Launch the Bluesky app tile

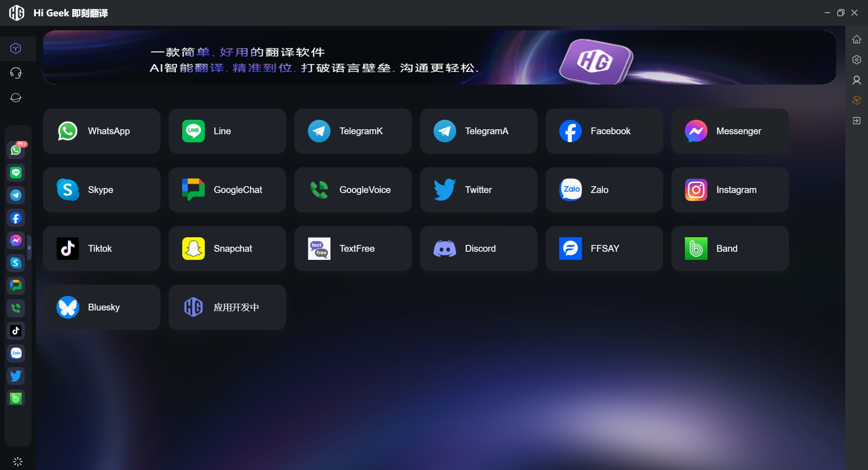[x=102, y=307]
